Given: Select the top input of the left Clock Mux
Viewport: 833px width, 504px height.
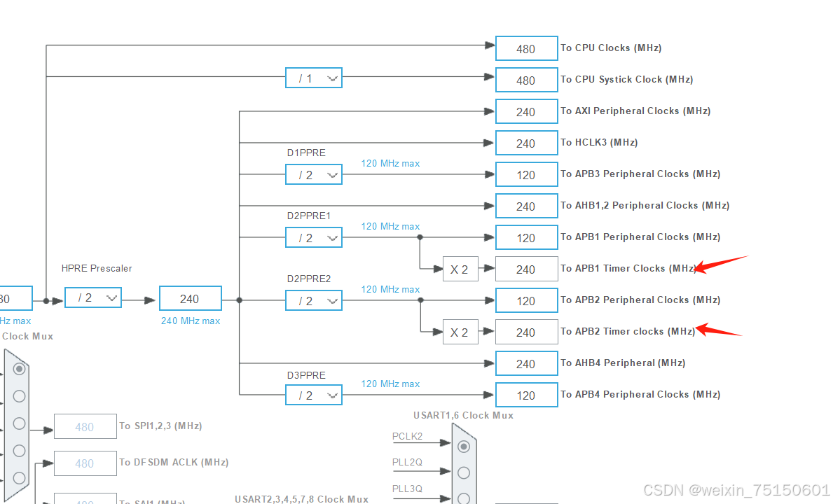Looking at the screenshot, I should click(x=18, y=368).
